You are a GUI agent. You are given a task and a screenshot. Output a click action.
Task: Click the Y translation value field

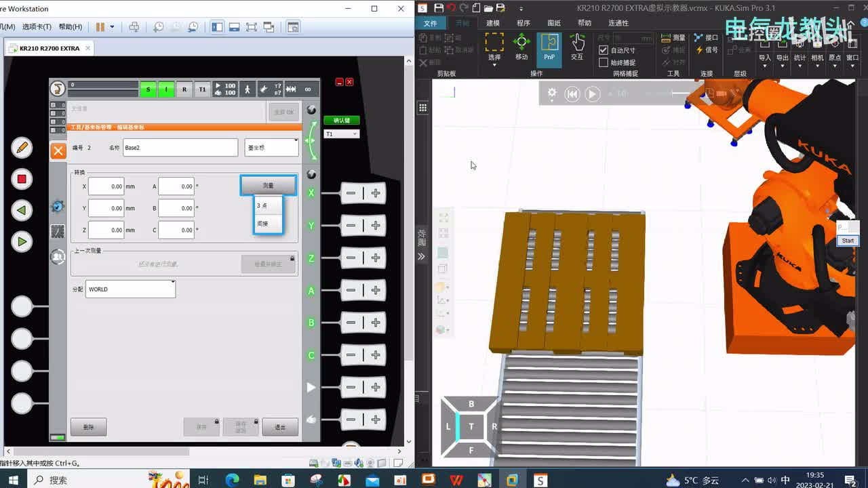click(106, 208)
